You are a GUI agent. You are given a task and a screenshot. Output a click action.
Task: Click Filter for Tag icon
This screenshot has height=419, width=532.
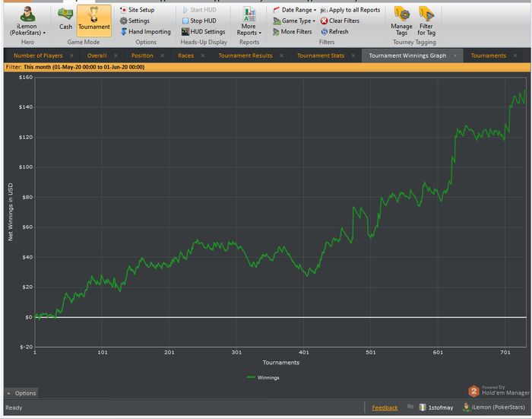(426, 20)
